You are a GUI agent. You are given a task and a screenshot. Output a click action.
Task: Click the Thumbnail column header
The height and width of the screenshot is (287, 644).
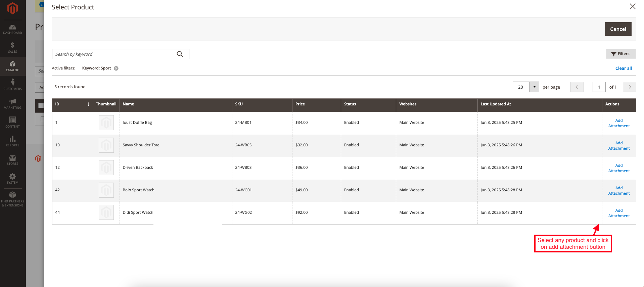[106, 104]
